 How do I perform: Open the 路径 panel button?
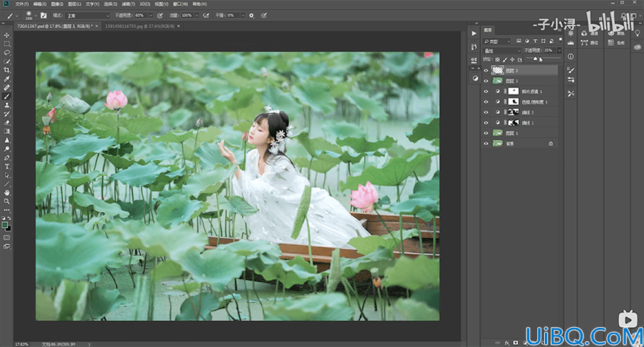(x=589, y=43)
